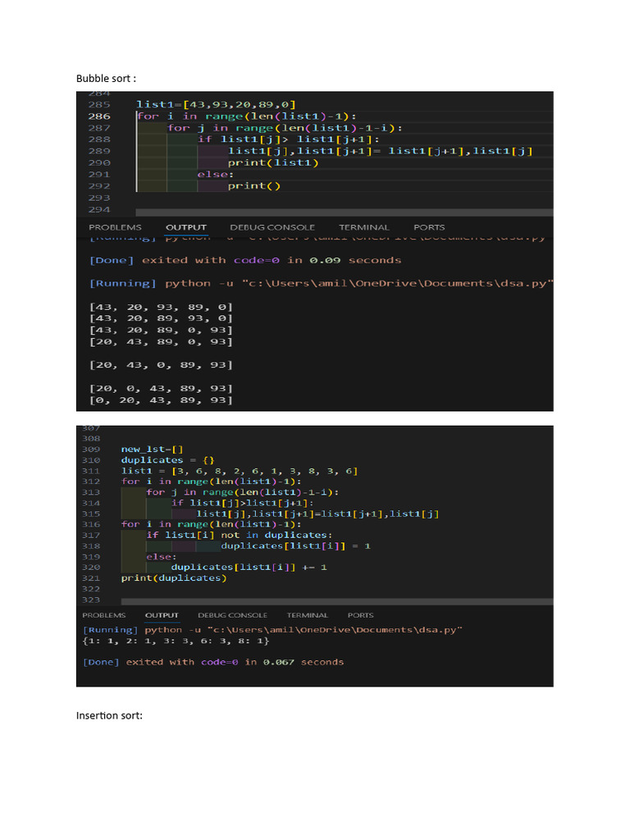Click the swap statement on line 289
Screen dimensions: 630x840
pyautogui.click(x=381, y=151)
